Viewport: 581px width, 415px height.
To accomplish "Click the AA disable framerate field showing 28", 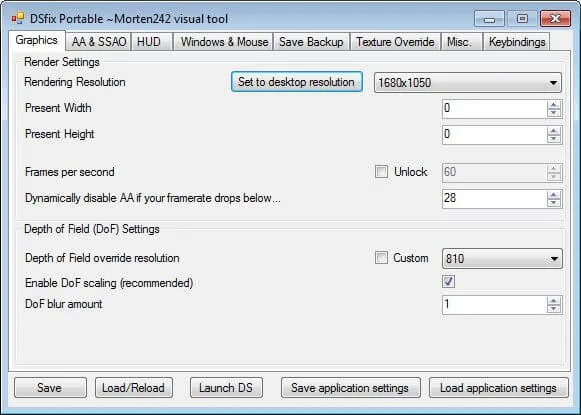I will pyautogui.click(x=495, y=199).
